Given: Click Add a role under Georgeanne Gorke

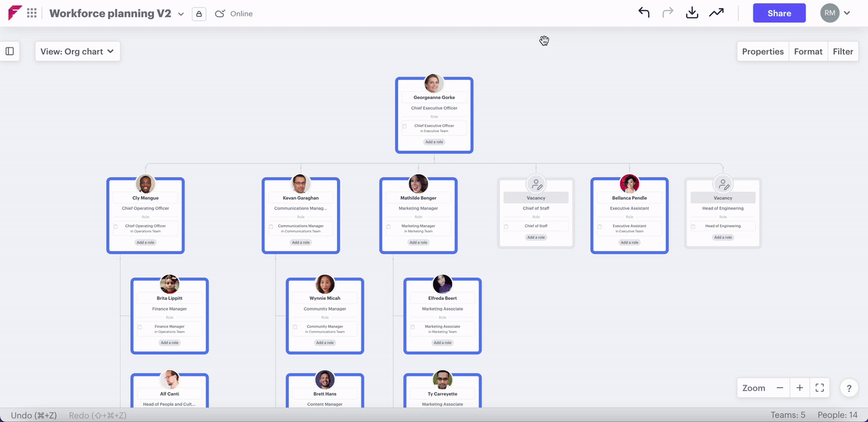Looking at the screenshot, I should tap(434, 142).
